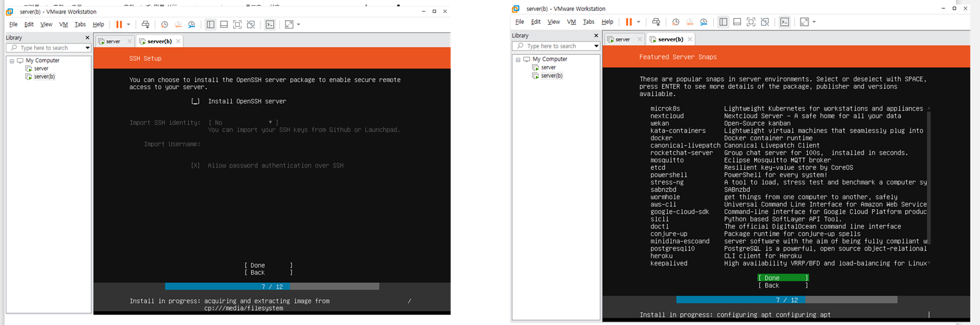Viewport: 980px width, 325px height.
Task: Click full screen icon in the SSH Setup window
Action: [238, 25]
